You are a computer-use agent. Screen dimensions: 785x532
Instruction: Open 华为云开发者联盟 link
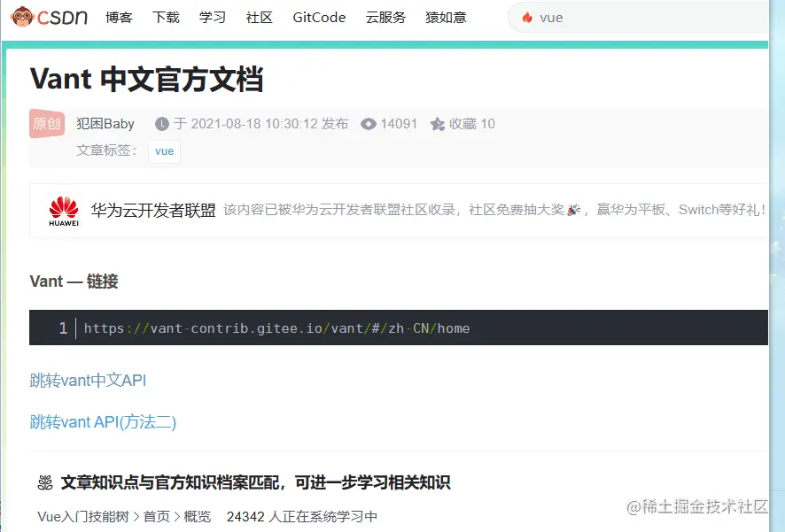(x=153, y=211)
